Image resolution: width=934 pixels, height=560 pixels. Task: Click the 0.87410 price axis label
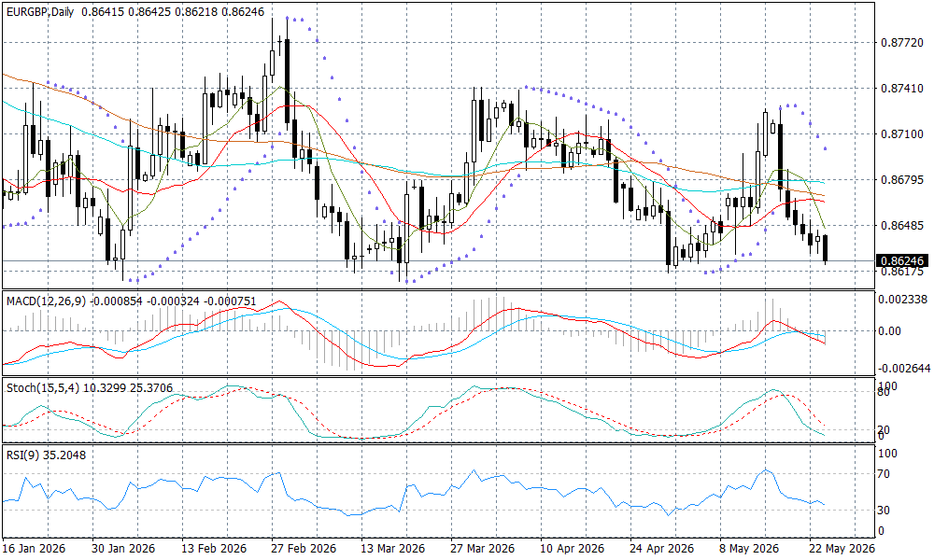click(902, 89)
